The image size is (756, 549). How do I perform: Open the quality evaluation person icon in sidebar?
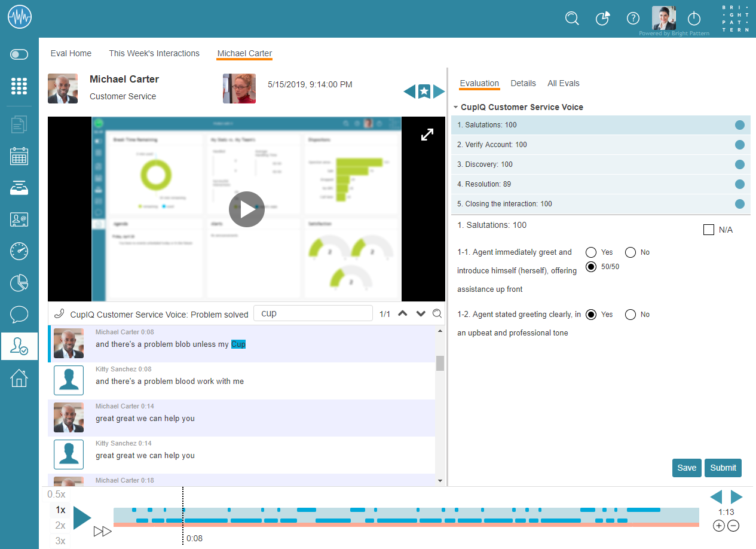[x=19, y=346]
